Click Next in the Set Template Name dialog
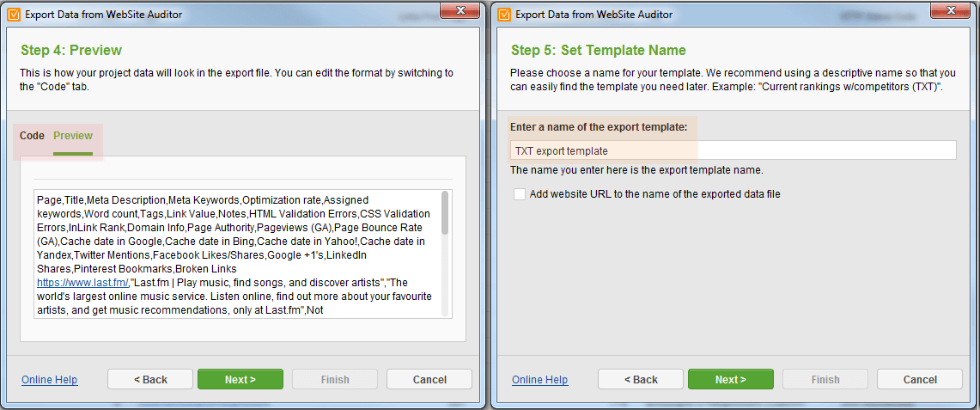This screenshot has height=410, width=980. (x=731, y=379)
